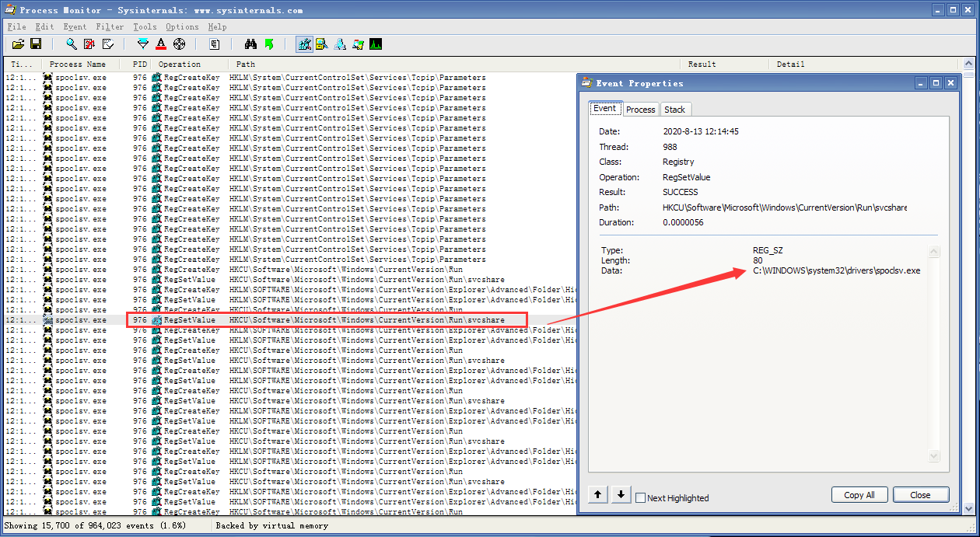
Task: Click down arrow of event data pane scrollbar
Action: [x=935, y=456]
